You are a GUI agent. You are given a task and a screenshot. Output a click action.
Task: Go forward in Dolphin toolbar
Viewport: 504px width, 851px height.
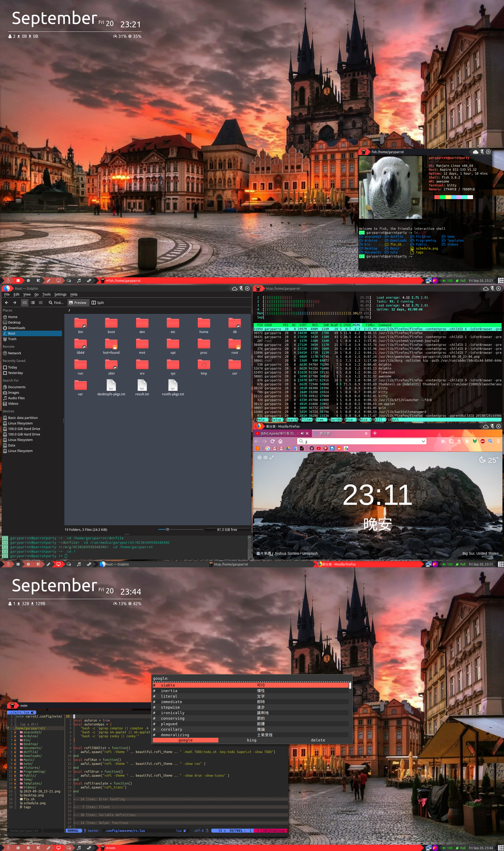(15, 302)
